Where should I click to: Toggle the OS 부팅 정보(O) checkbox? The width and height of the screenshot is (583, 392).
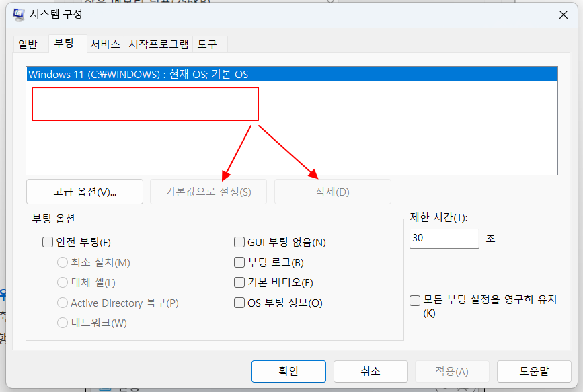point(239,303)
